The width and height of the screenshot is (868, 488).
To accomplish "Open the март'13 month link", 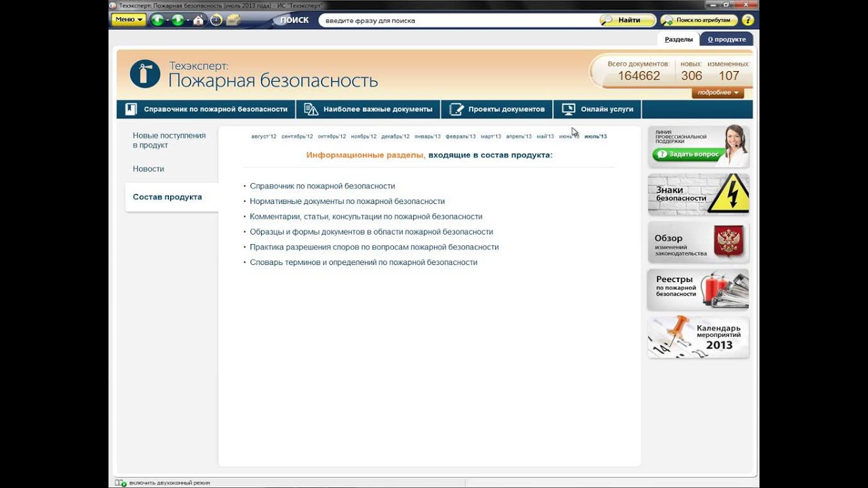I will (x=491, y=137).
